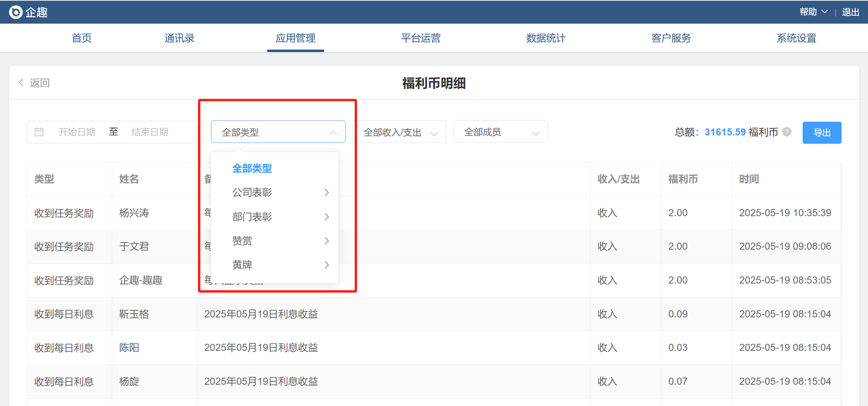Switch to the 数据统计 tab

pyautogui.click(x=546, y=38)
